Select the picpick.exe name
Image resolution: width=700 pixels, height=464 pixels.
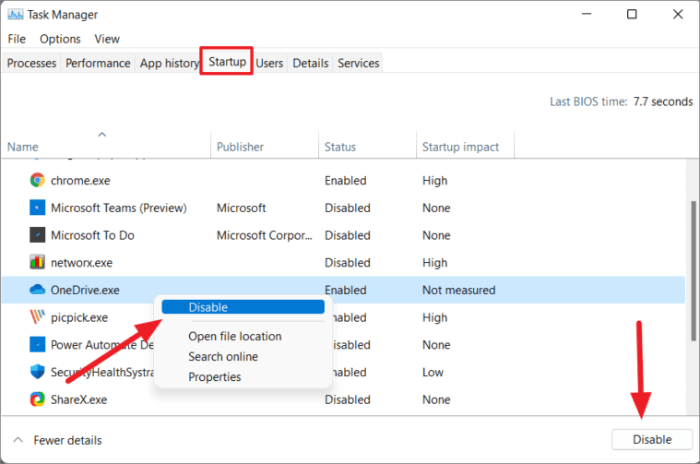pyautogui.click(x=79, y=318)
